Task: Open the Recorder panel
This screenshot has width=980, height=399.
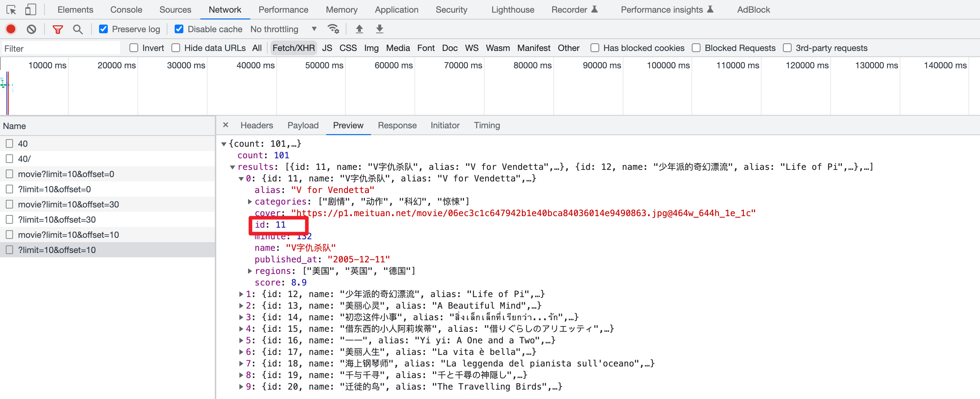Action: coord(575,10)
